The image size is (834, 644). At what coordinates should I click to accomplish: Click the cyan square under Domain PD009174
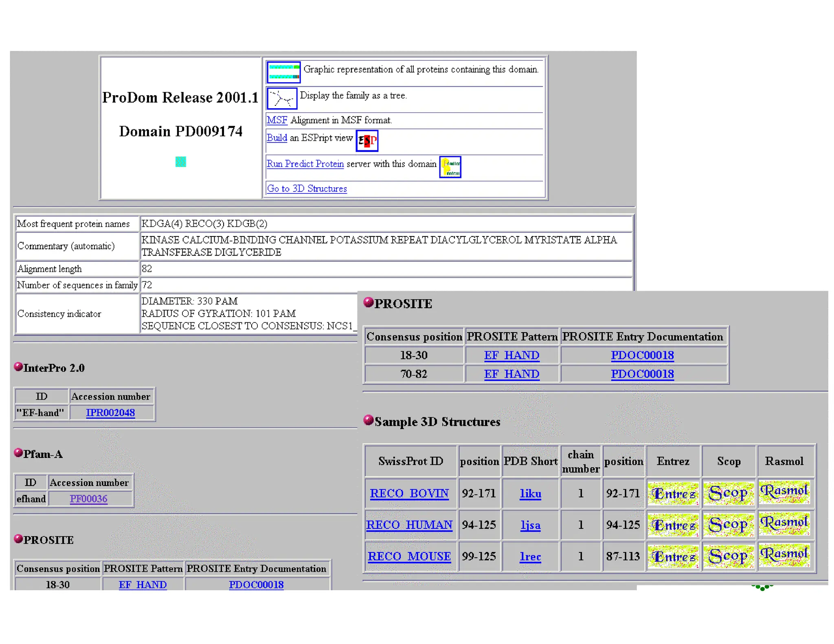pos(180,162)
